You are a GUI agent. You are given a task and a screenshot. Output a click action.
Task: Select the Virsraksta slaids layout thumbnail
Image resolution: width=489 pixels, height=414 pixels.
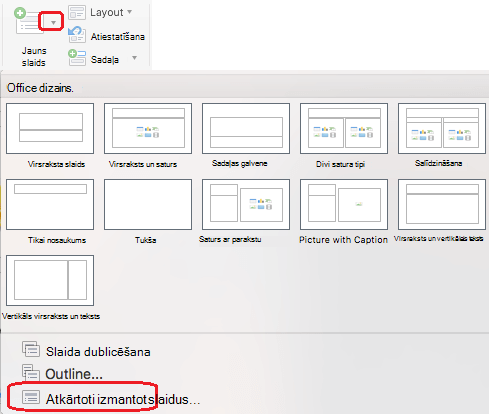point(50,128)
